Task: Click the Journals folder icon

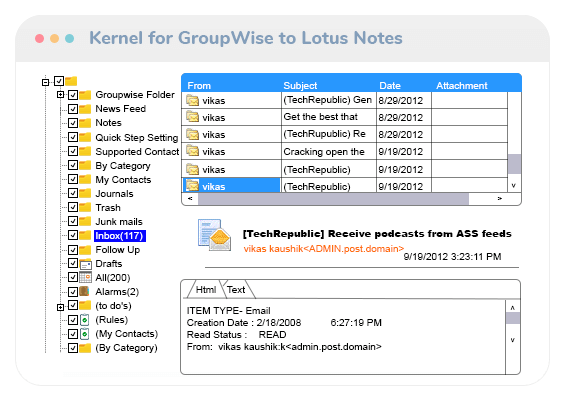Action: click(x=85, y=193)
